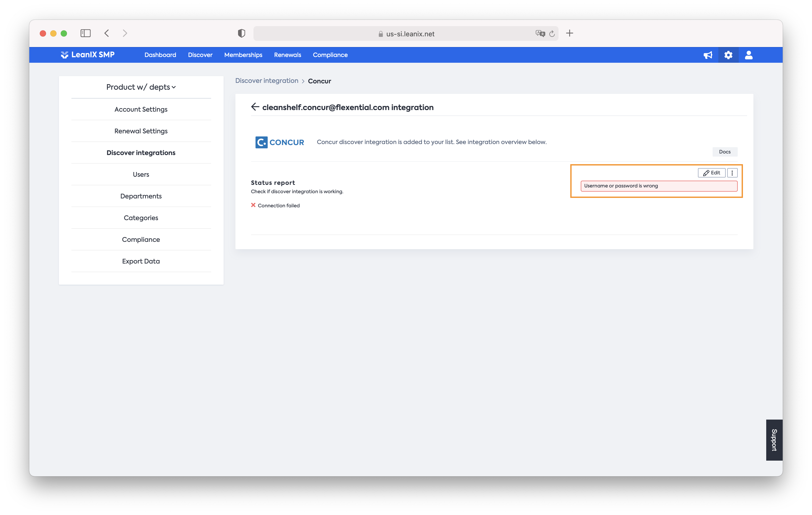The width and height of the screenshot is (812, 515).
Task: Click the LeanIX SMP logo
Action: point(88,55)
